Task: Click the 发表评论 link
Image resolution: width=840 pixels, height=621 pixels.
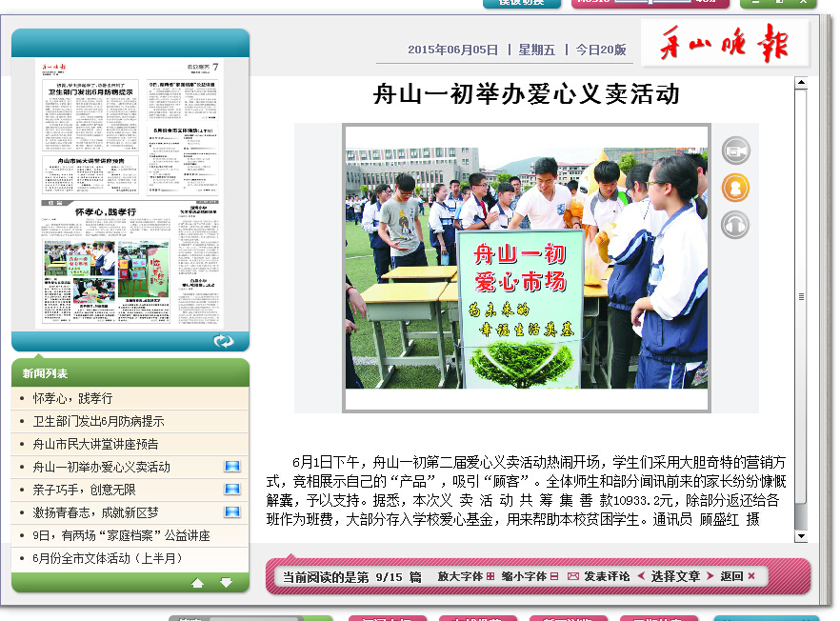Action: click(x=607, y=576)
